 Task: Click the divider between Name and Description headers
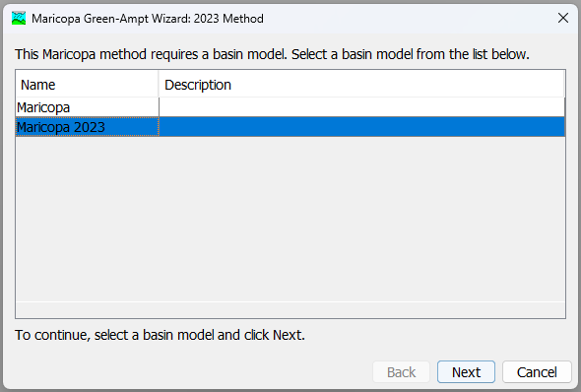point(159,85)
